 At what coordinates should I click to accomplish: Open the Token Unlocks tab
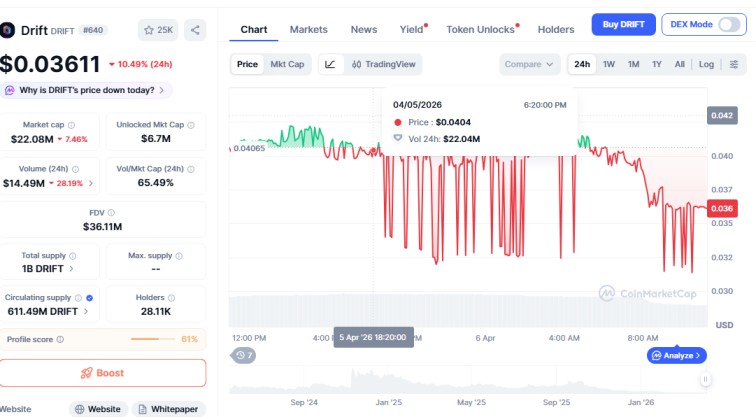pyautogui.click(x=480, y=29)
